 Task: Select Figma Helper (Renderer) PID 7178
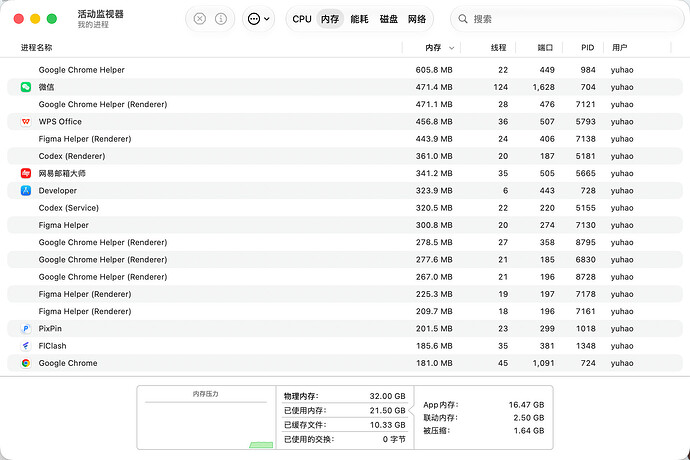[x=345, y=294]
